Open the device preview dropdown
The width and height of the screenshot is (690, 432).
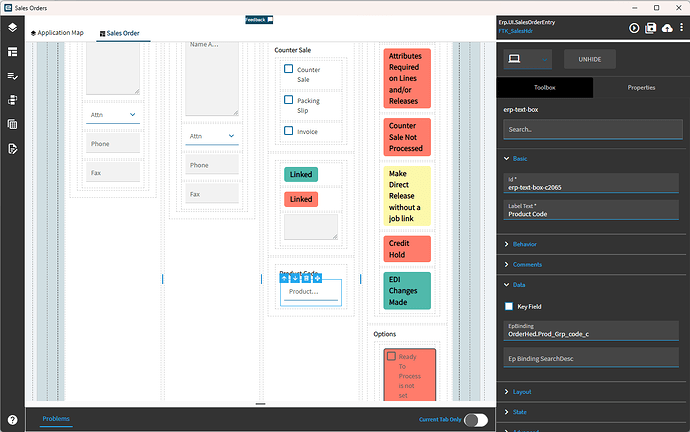[528, 59]
